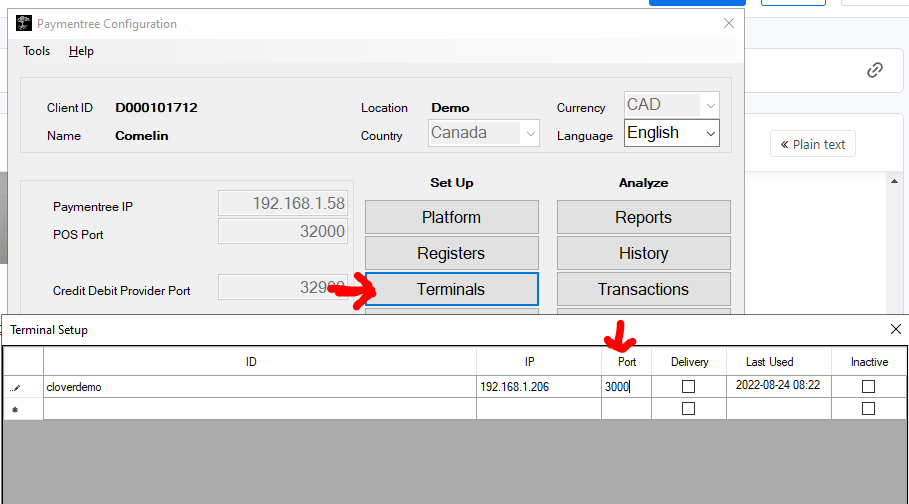Toggle Delivery checkbox for cloverdemo

[688, 386]
